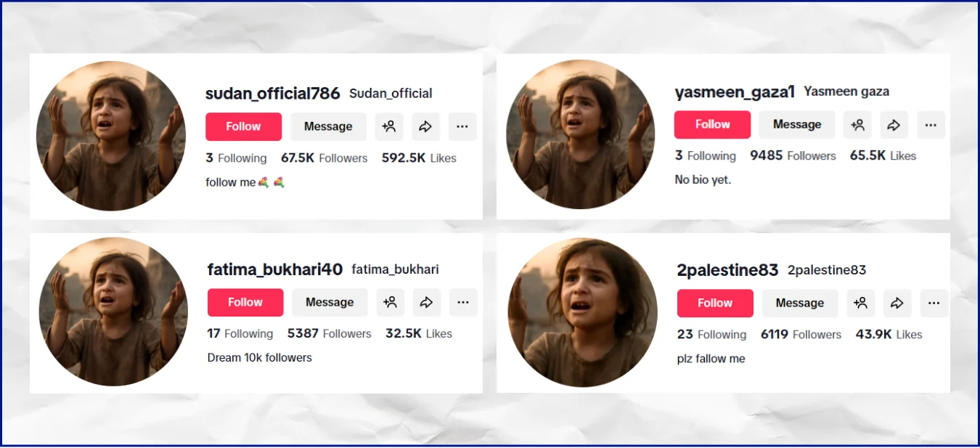Follow the sudan_official786 account

click(243, 126)
